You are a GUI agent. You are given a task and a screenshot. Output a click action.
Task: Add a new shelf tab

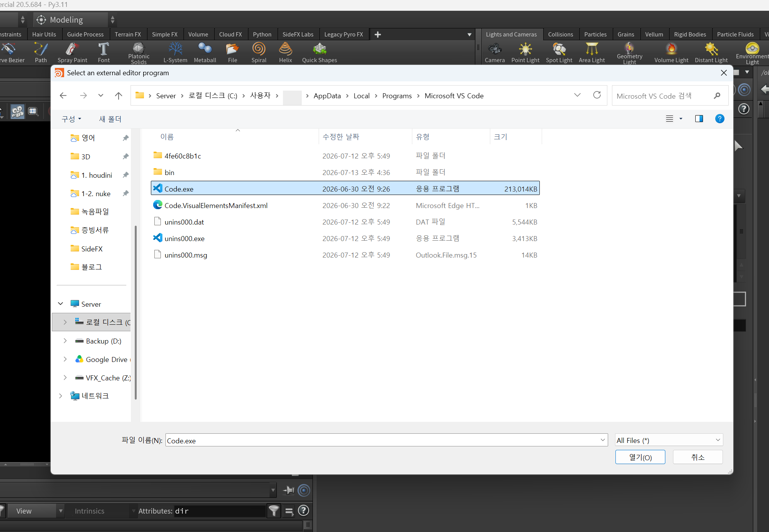378,35
